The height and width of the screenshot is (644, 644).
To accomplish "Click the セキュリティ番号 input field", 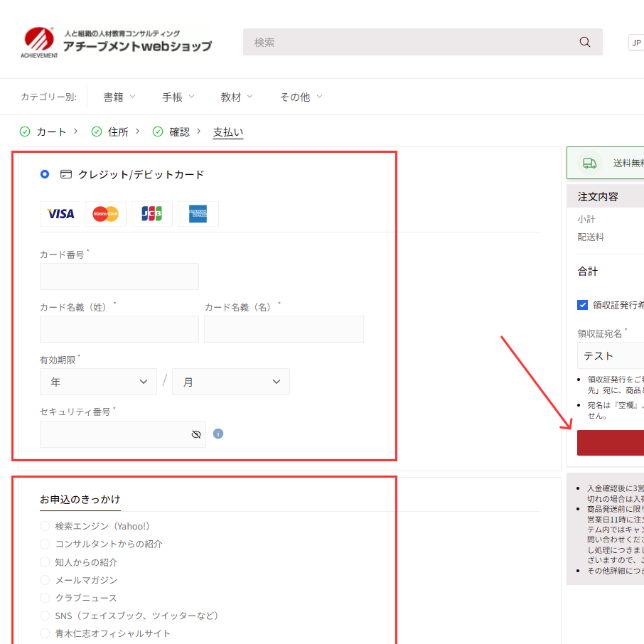I will pos(123,434).
